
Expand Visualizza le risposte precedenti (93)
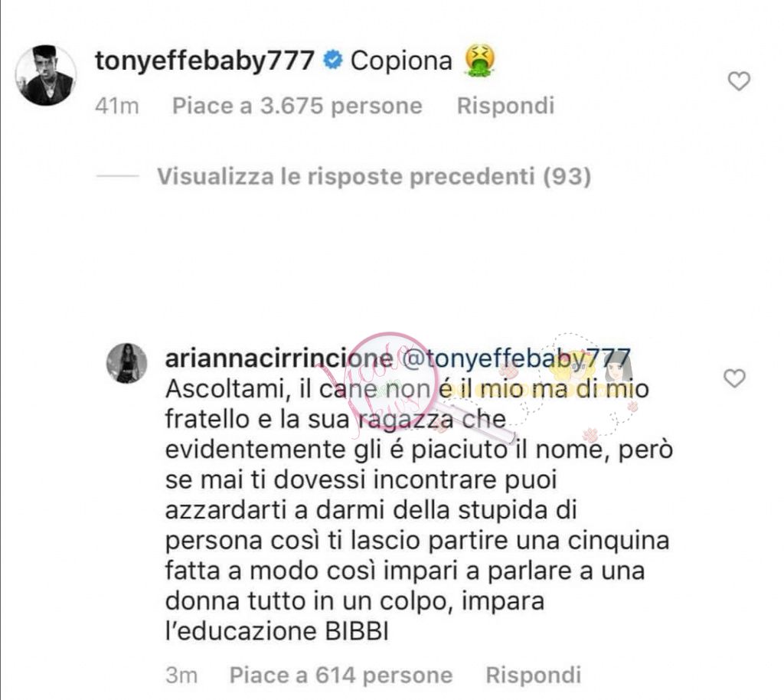374,176
